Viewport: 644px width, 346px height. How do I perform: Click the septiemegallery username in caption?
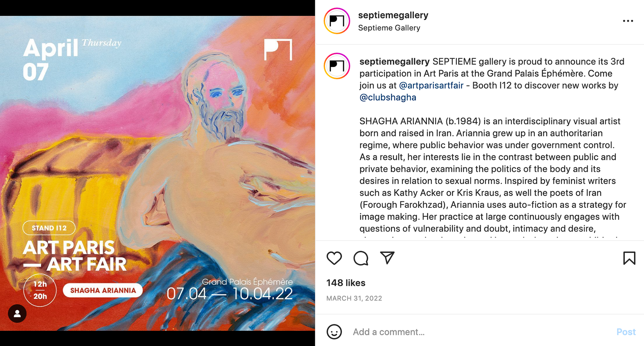[x=394, y=62]
